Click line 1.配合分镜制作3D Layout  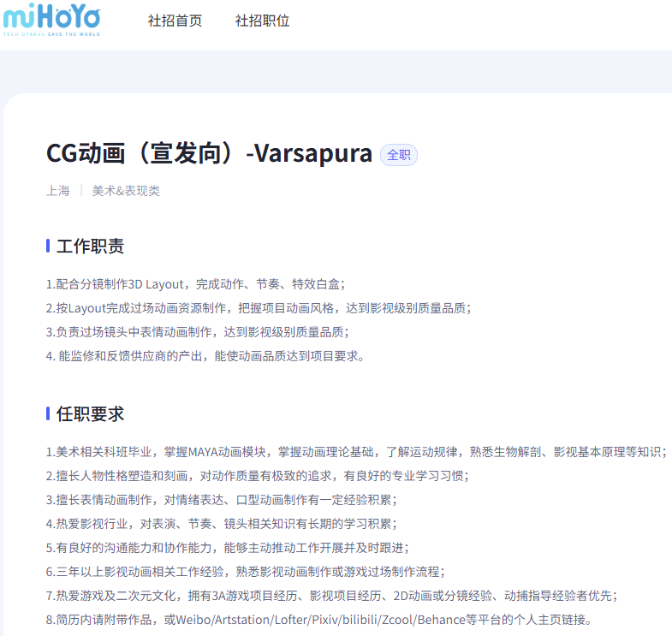click(195, 284)
